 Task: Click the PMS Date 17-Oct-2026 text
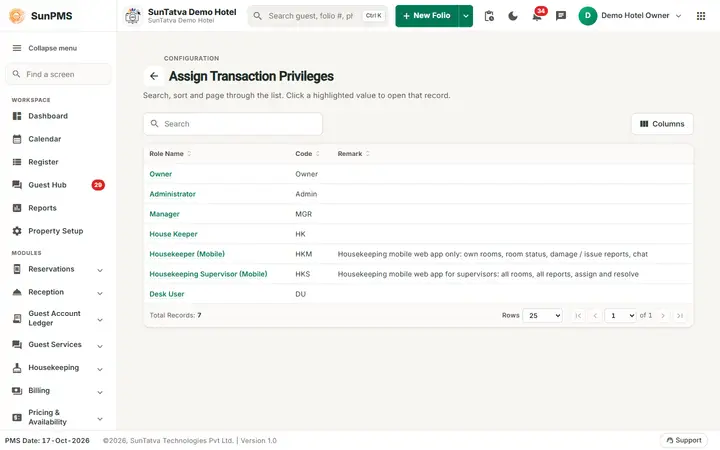47,441
